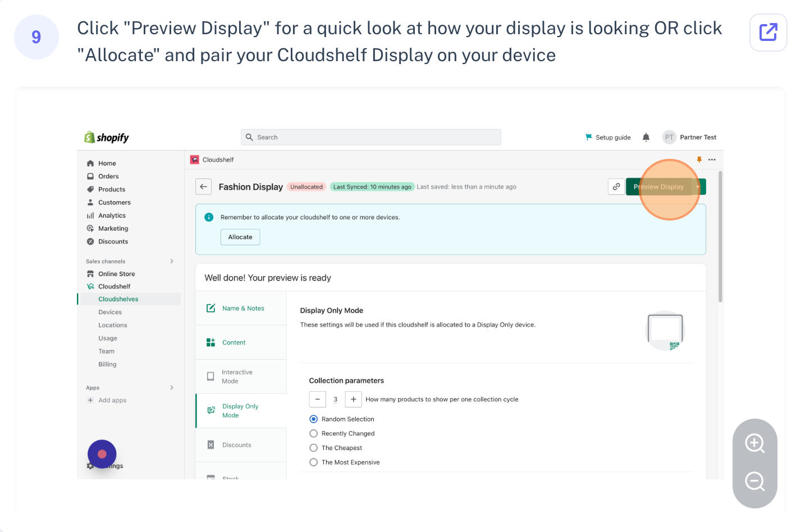This screenshot has width=796, height=532.
Task: Select The Most Expensive radio button
Action: [x=314, y=462]
